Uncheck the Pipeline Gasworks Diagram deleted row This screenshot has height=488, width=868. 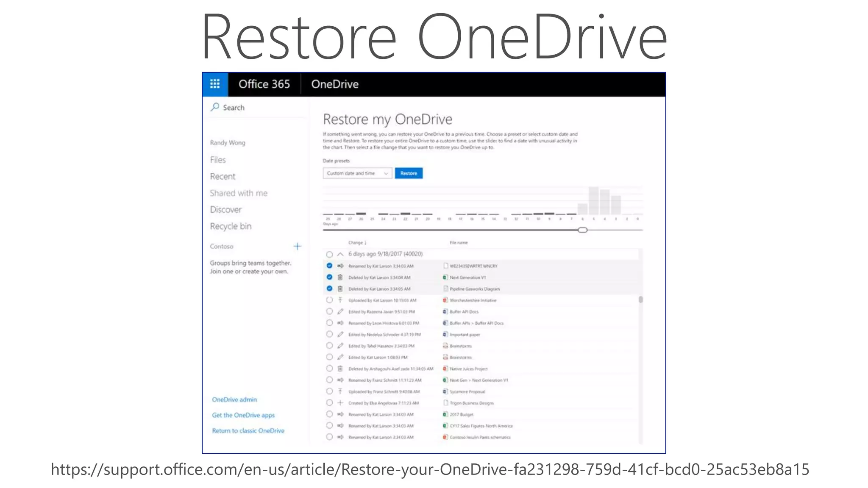[x=329, y=289]
